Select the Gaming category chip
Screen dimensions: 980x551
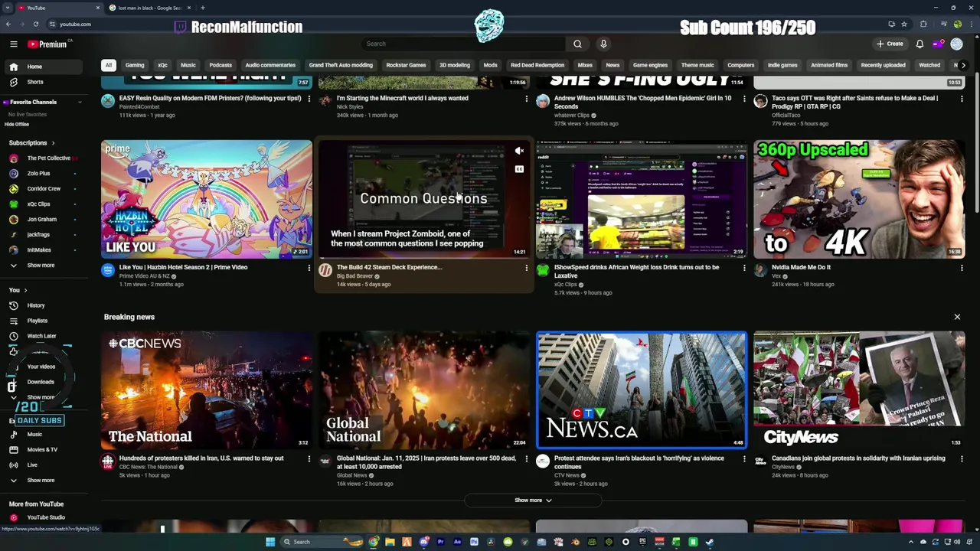tap(135, 65)
